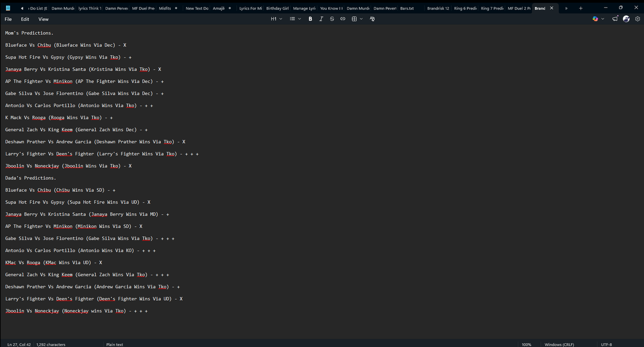Click the 1,292 characters count
Viewport: 644px width, 347px height.
(x=51, y=344)
